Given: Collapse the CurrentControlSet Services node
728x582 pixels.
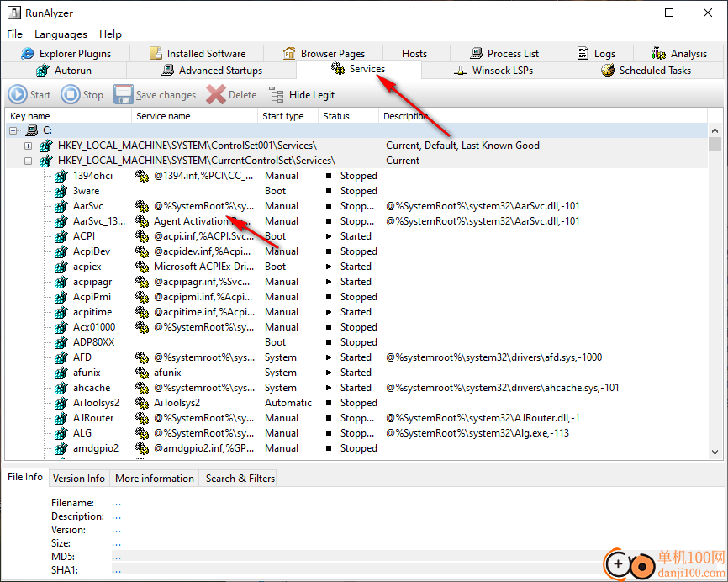Looking at the screenshot, I should tap(29, 161).
